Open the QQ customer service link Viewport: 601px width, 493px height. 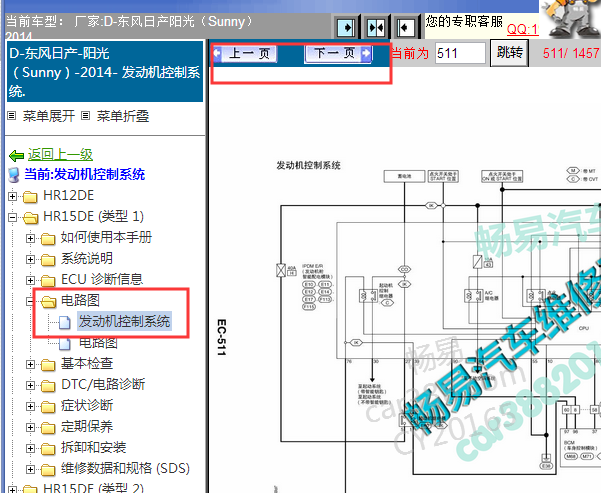522,30
